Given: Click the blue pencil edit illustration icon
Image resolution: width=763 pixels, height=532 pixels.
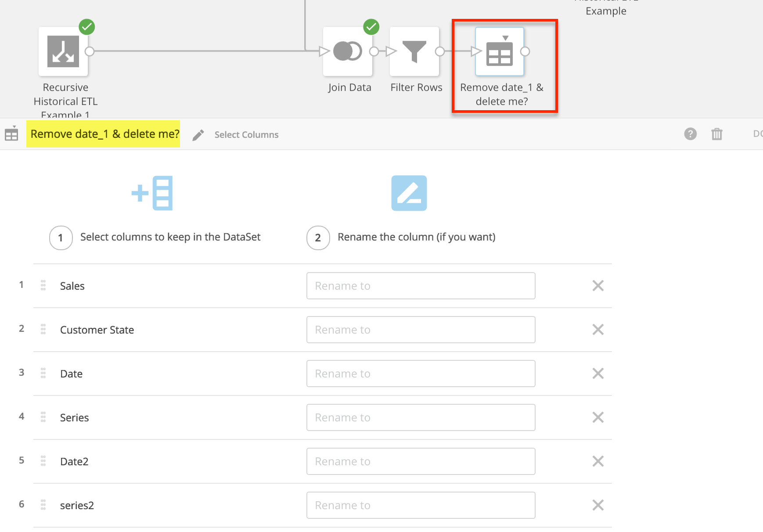Looking at the screenshot, I should click(409, 193).
